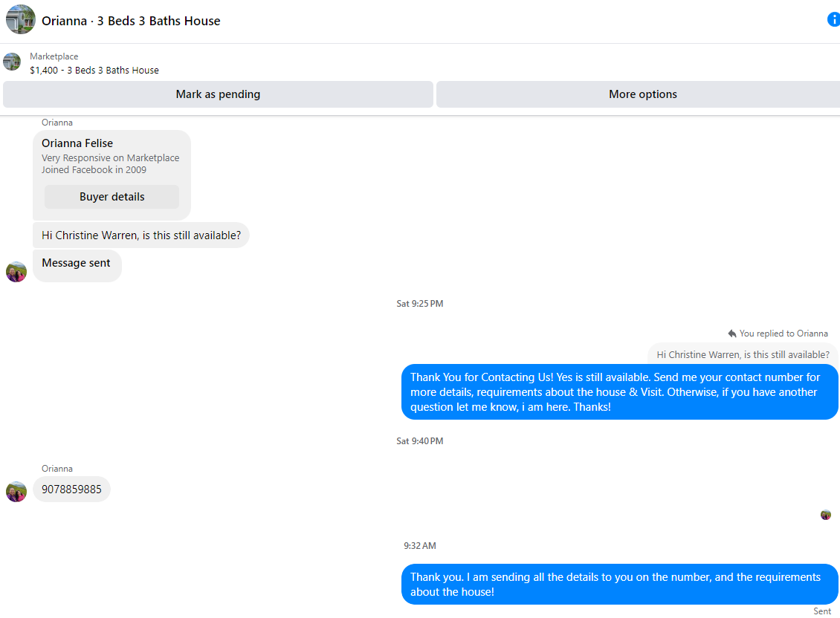
Task: Mark the listing as pending
Action: [218, 94]
